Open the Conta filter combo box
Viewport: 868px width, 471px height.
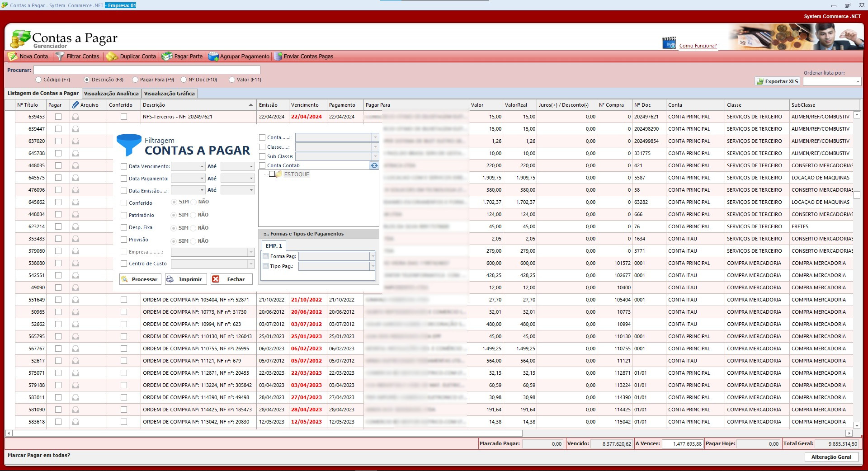pos(375,137)
